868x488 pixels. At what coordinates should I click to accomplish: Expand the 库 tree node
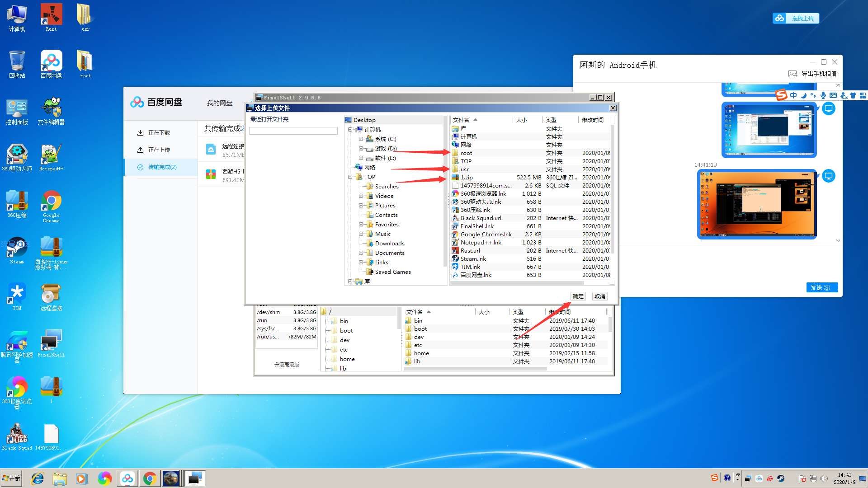350,282
